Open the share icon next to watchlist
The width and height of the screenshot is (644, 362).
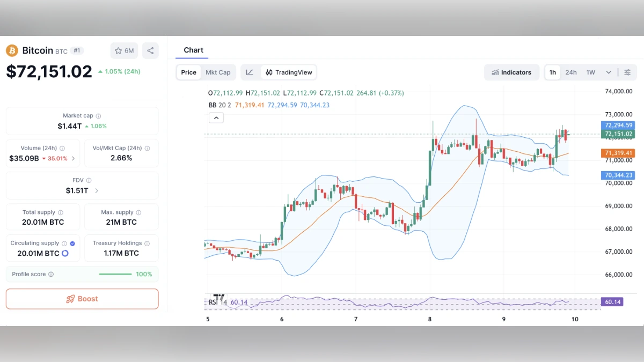[150, 50]
